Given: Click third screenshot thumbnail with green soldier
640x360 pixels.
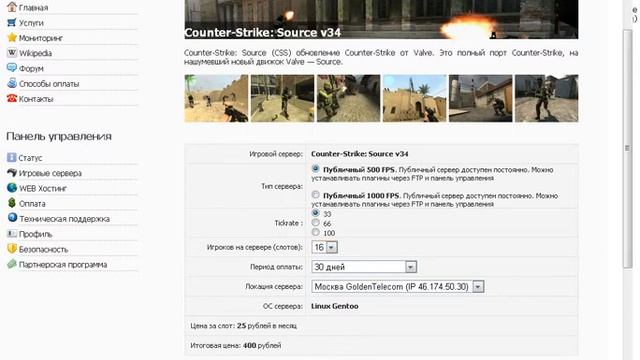Looking at the screenshot, I should [x=349, y=98].
